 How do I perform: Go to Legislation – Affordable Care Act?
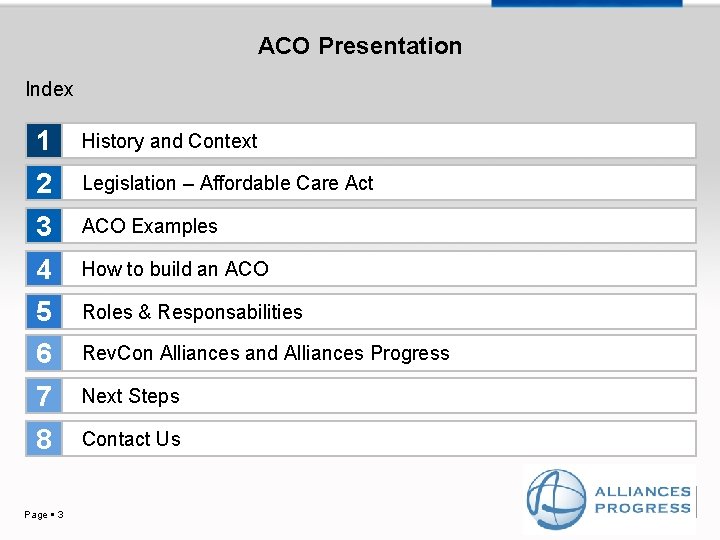coord(227,183)
